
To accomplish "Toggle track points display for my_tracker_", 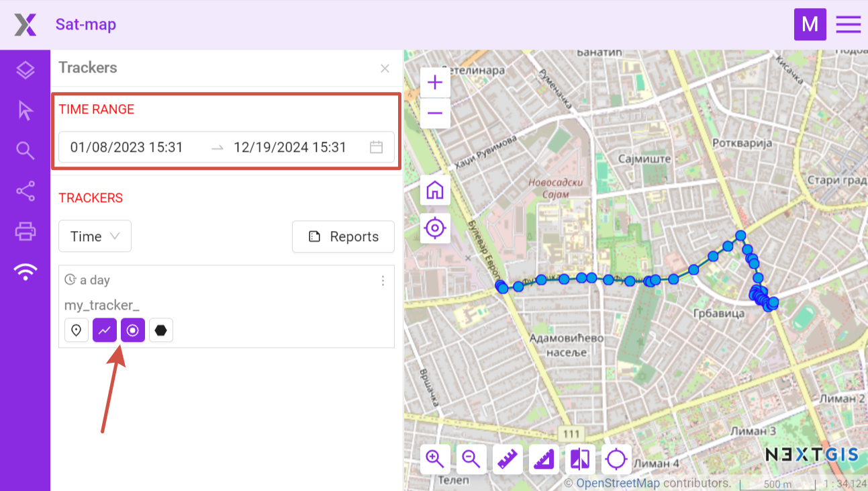I will coord(133,330).
